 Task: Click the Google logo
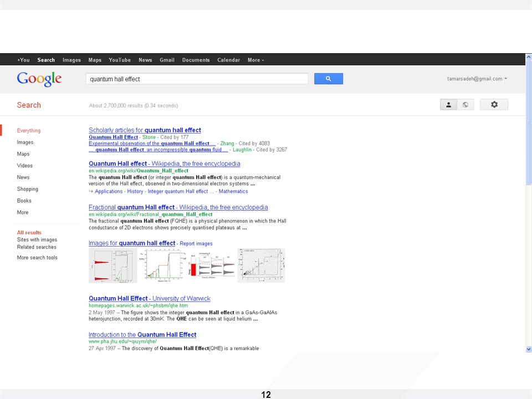pyautogui.click(x=39, y=79)
